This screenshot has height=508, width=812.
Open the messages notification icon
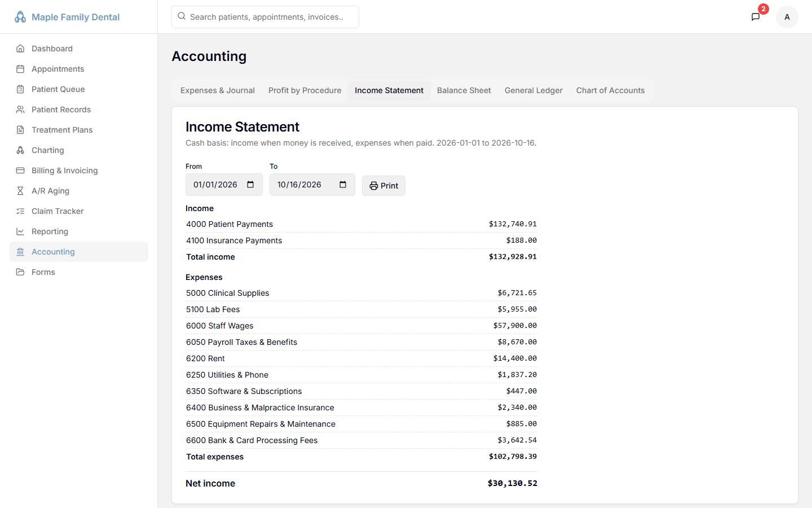pos(756,17)
